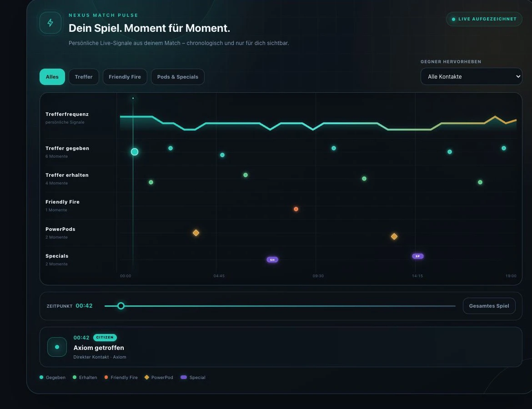The image size is (532, 409).
Task: Select the third Treffer gegeben marker near 04:45
Action: point(222,155)
